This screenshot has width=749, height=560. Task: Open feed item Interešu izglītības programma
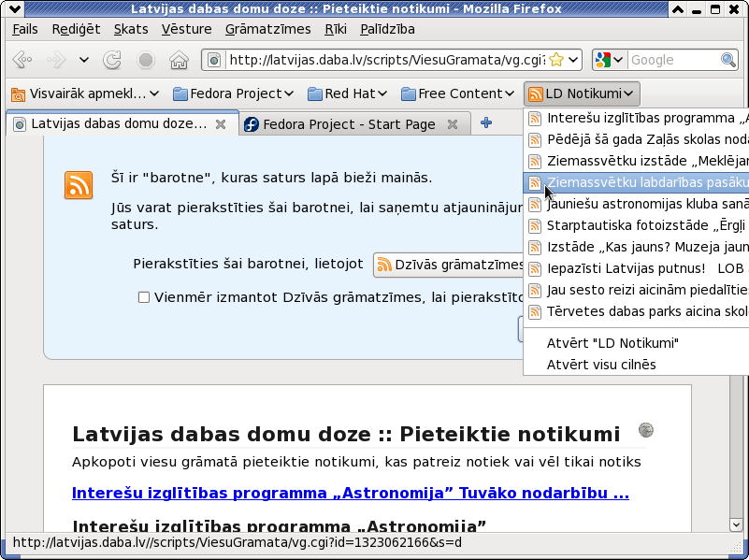point(637,118)
